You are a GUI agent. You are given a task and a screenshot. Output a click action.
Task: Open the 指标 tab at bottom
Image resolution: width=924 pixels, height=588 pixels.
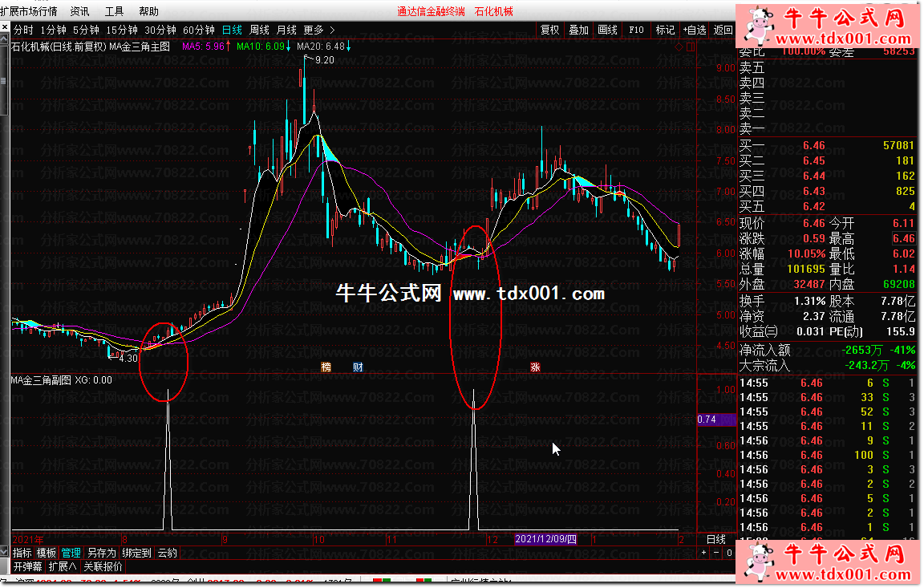(22, 553)
